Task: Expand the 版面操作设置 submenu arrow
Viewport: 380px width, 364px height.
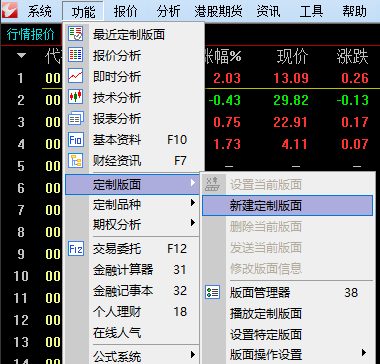Action: pyautogui.click(x=364, y=352)
